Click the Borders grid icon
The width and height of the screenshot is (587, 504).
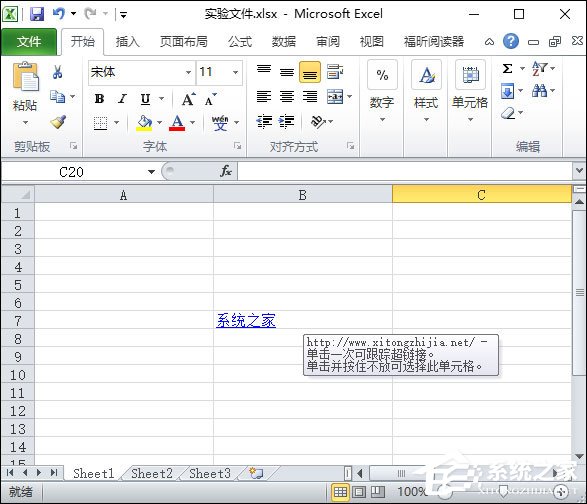pos(100,123)
